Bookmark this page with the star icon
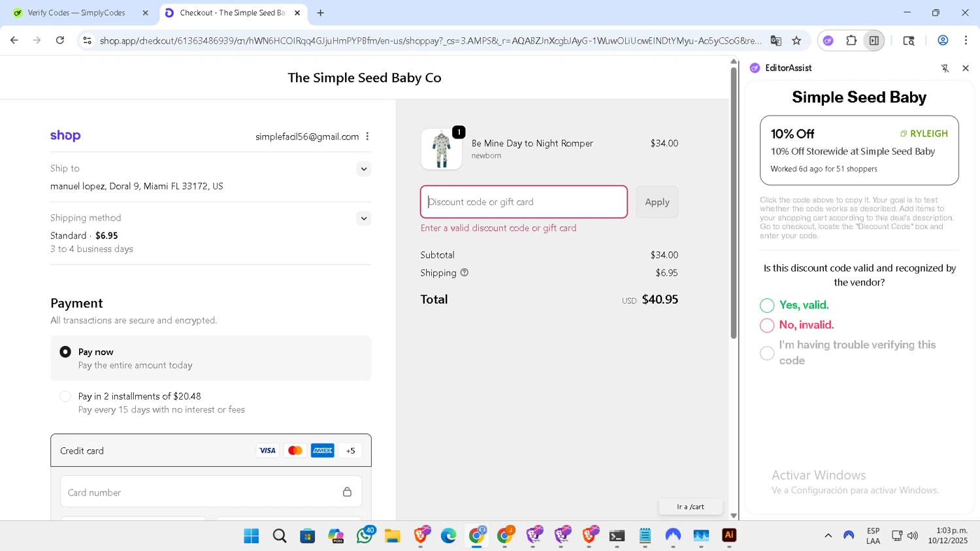Image resolution: width=980 pixels, height=551 pixels. pyautogui.click(x=796, y=40)
